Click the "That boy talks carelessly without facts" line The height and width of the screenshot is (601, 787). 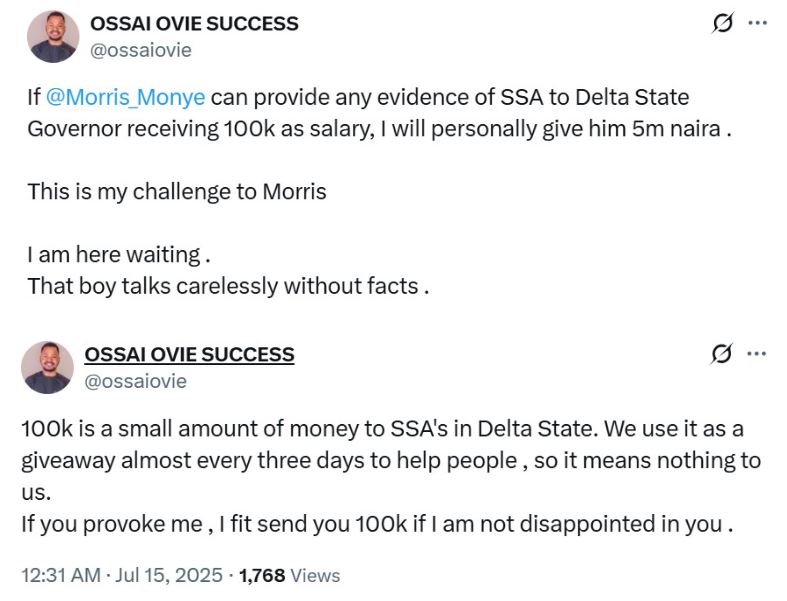click(228, 286)
